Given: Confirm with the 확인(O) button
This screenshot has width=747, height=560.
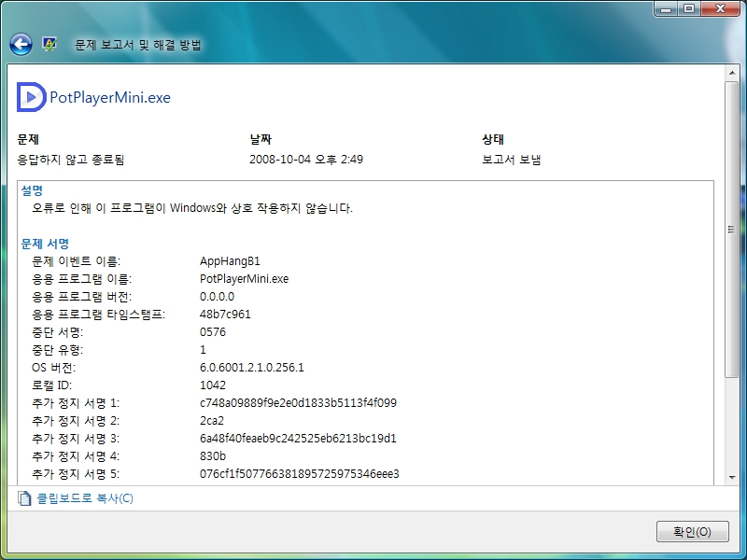Looking at the screenshot, I should (x=692, y=531).
